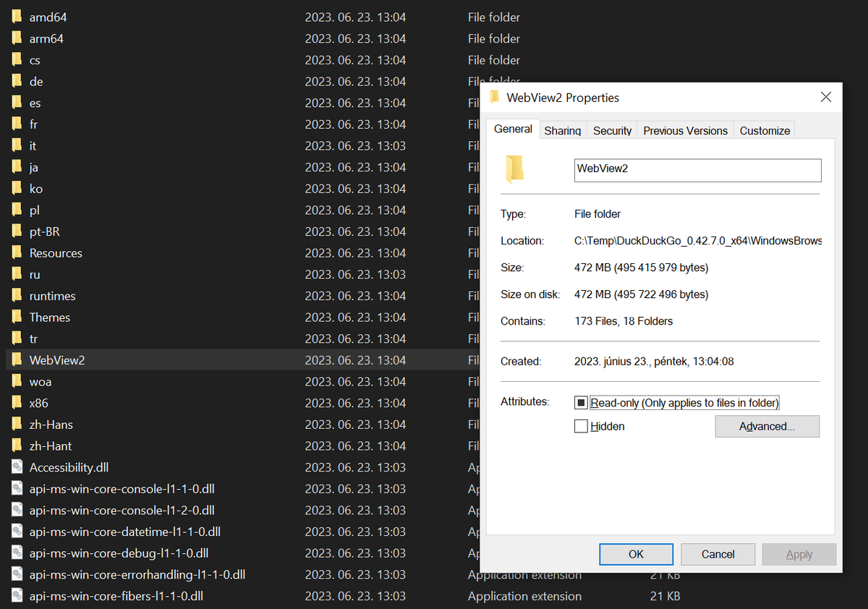Click the woa folder icon

17,381
